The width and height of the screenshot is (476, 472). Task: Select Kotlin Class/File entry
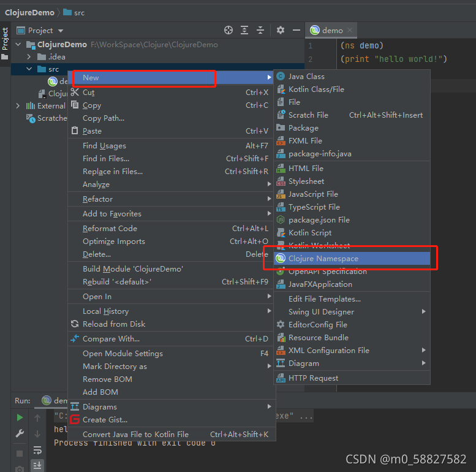click(352, 89)
